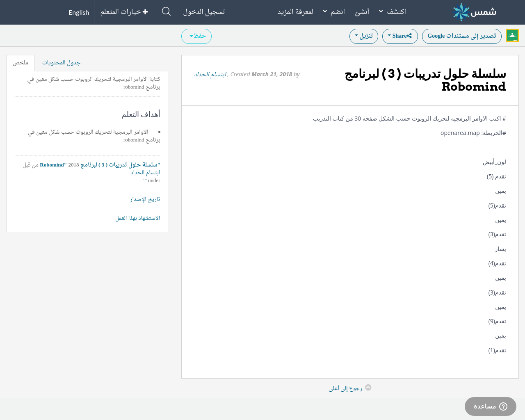The width and height of the screenshot is (525, 420).
Task: Click تصدير إلى مستندات Google button
Action: pos(461,36)
